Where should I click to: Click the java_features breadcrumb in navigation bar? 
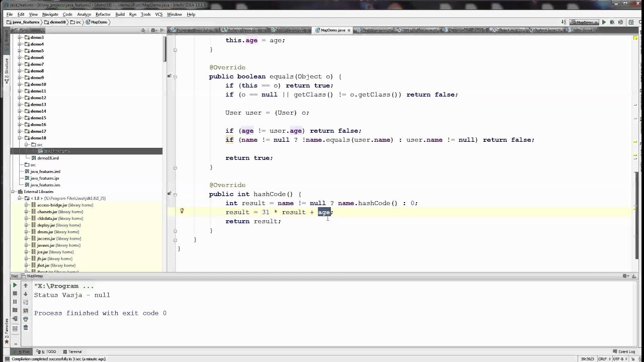pos(23,22)
